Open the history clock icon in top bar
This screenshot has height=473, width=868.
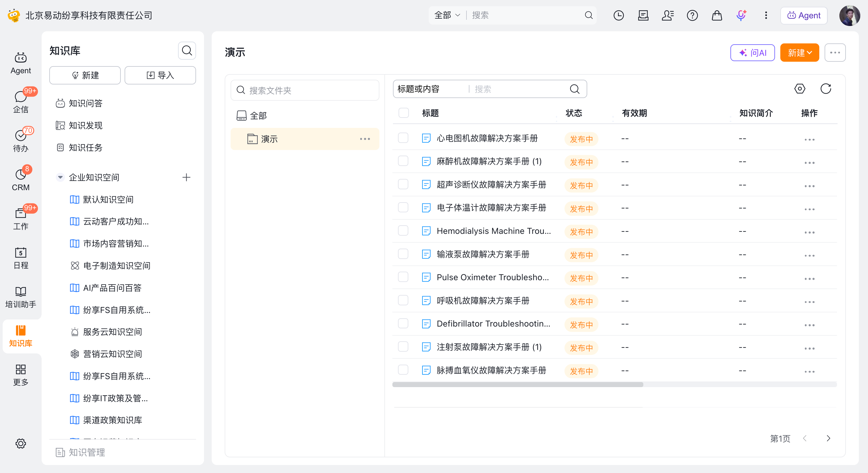(x=619, y=15)
